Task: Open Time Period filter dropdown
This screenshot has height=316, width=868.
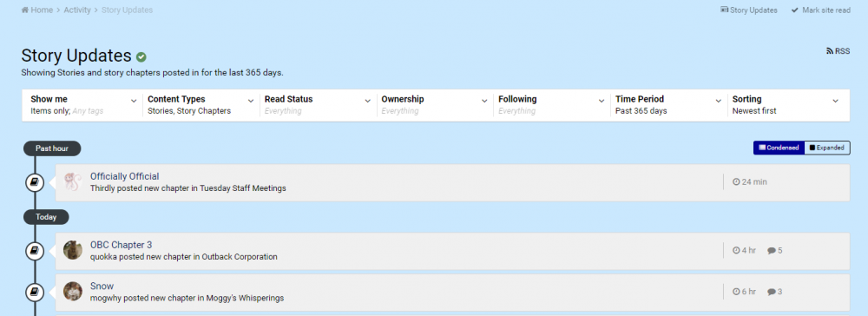Action: [x=668, y=105]
